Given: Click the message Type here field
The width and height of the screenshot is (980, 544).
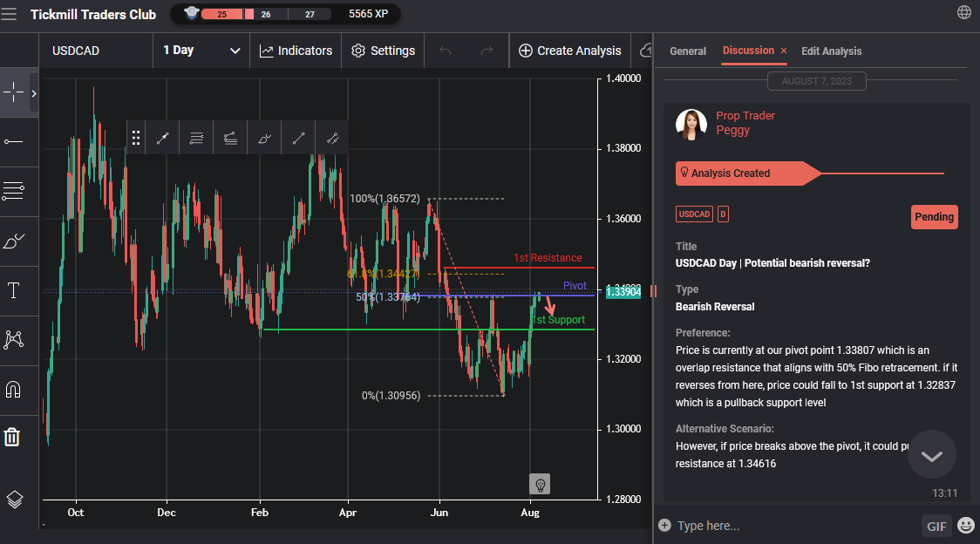Looking at the screenshot, I should (x=793, y=526).
